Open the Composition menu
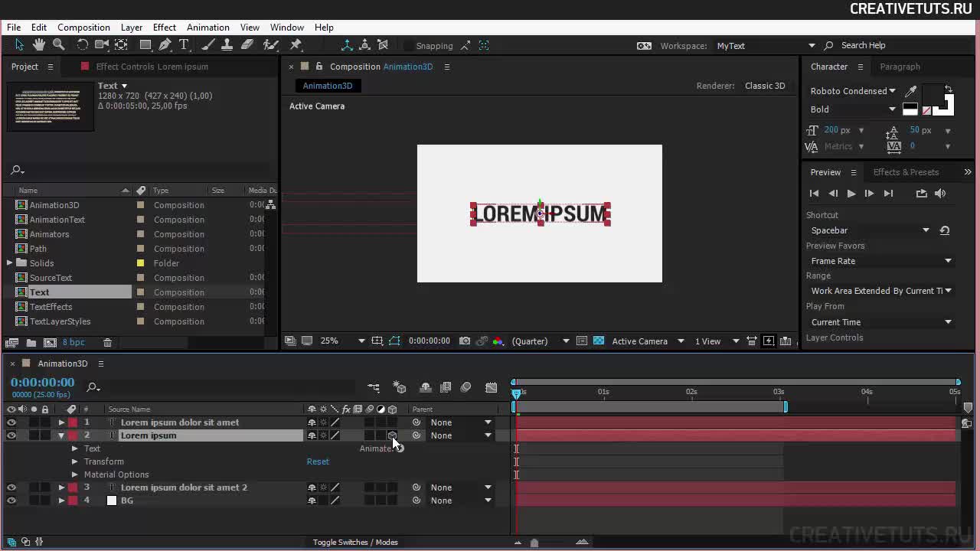 pyautogui.click(x=83, y=28)
